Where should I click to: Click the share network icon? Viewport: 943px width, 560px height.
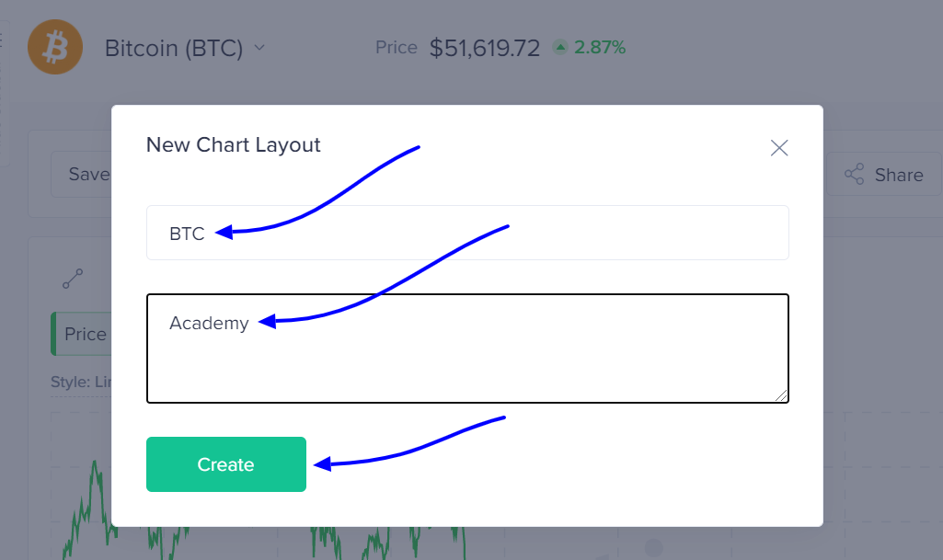pos(854,174)
